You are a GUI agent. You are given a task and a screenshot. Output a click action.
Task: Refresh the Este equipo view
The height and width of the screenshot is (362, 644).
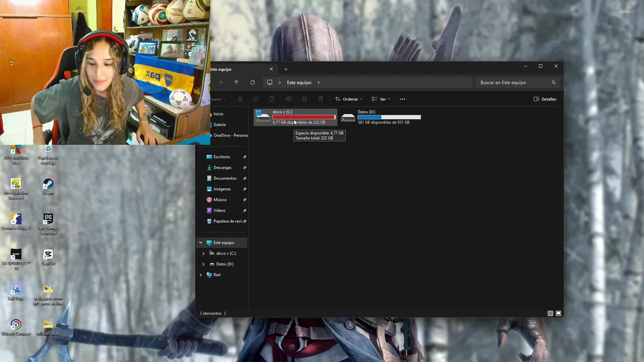(x=253, y=82)
